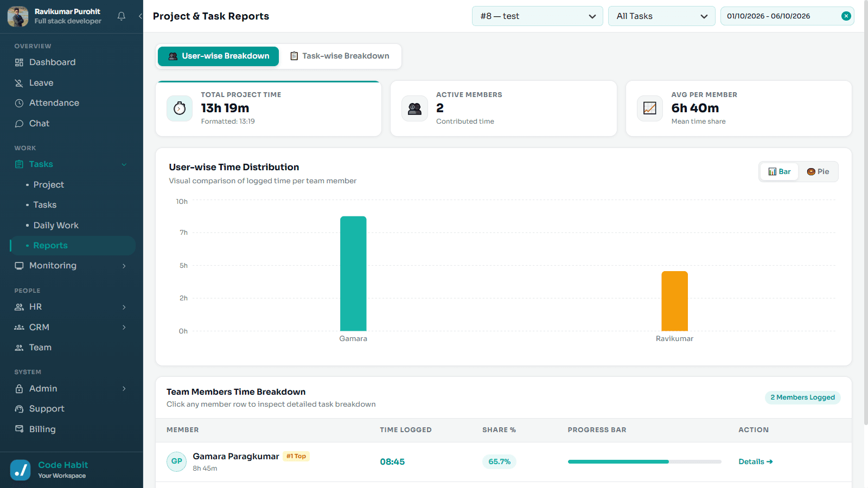Open Reports in sidebar

73,246
